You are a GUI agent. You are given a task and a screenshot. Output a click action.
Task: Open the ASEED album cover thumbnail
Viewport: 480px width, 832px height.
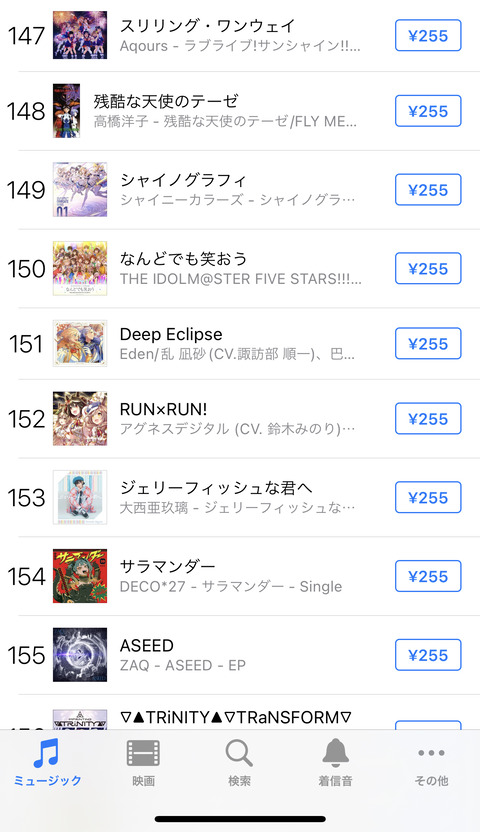pos(80,655)
